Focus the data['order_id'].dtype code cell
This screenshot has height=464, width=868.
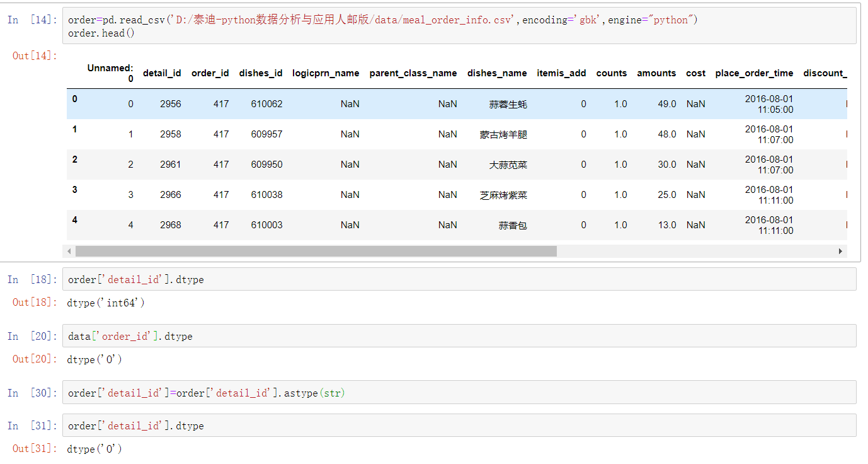(459, 336)
